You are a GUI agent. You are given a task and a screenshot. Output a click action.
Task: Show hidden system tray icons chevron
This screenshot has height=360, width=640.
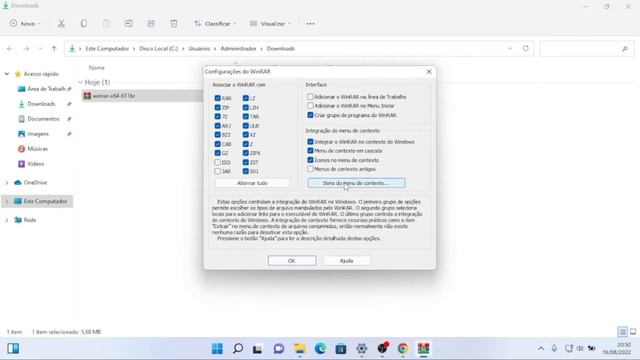tap(541, 349)
